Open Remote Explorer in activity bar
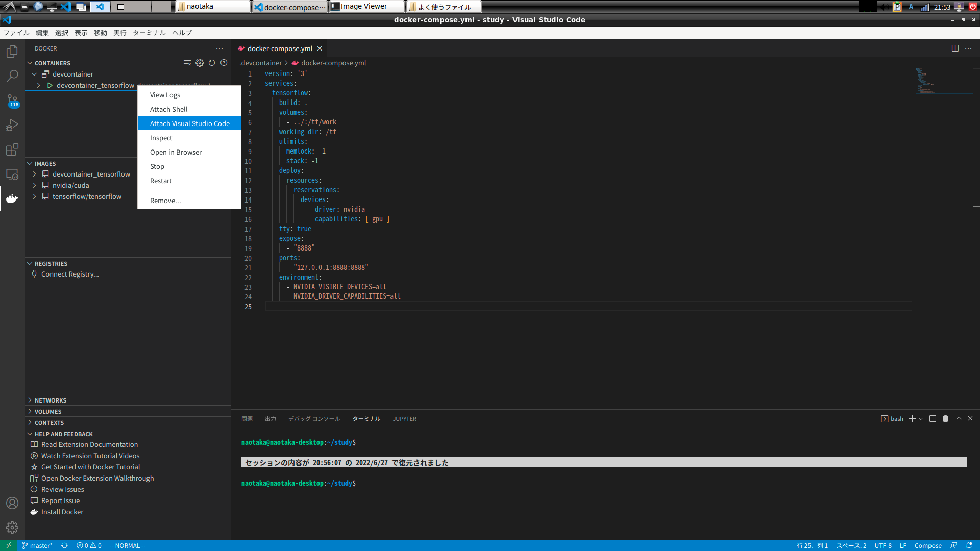The image size is (980, 551). [12, 174]
